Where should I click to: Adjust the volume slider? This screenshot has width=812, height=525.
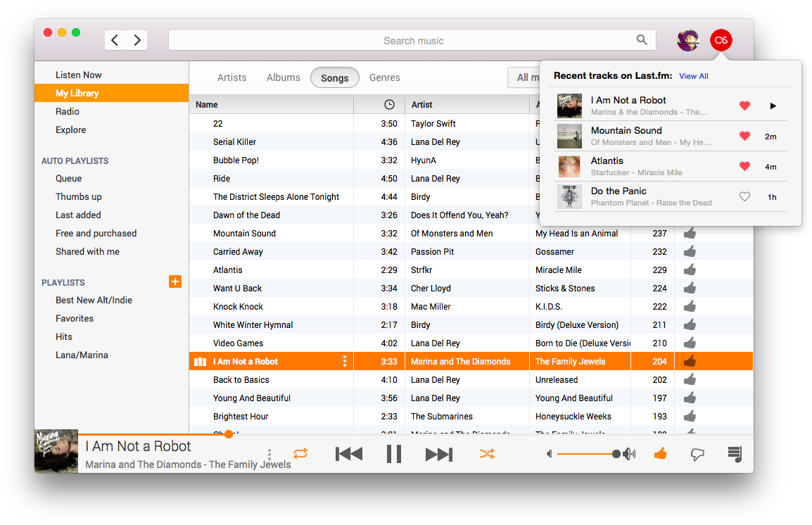click(588, 454)
